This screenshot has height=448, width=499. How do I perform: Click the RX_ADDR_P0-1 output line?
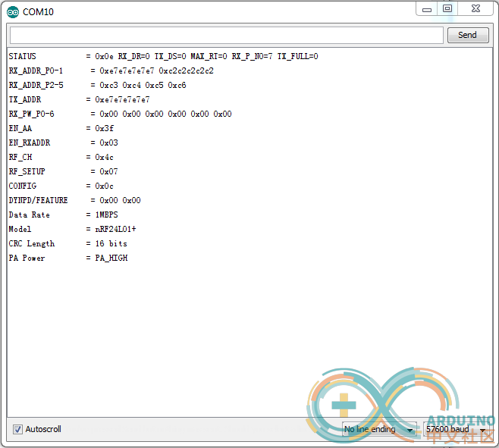[x=111, y=70]
